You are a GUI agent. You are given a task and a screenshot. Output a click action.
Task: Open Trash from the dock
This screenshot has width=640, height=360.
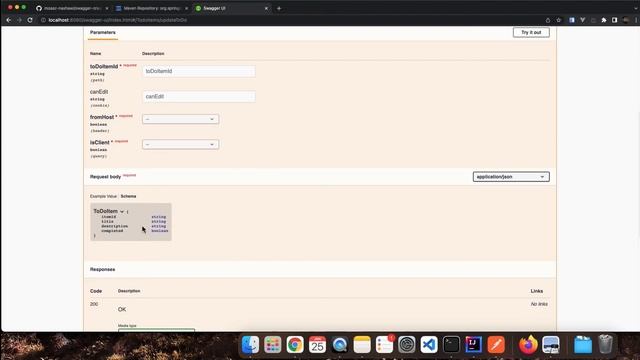[x=605, y=345]
